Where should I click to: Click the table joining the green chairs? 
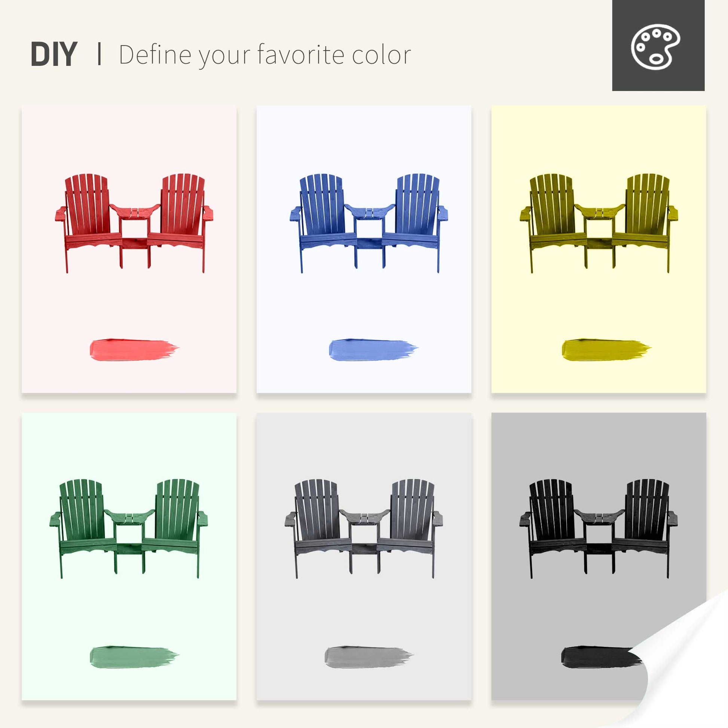(129, 518)
